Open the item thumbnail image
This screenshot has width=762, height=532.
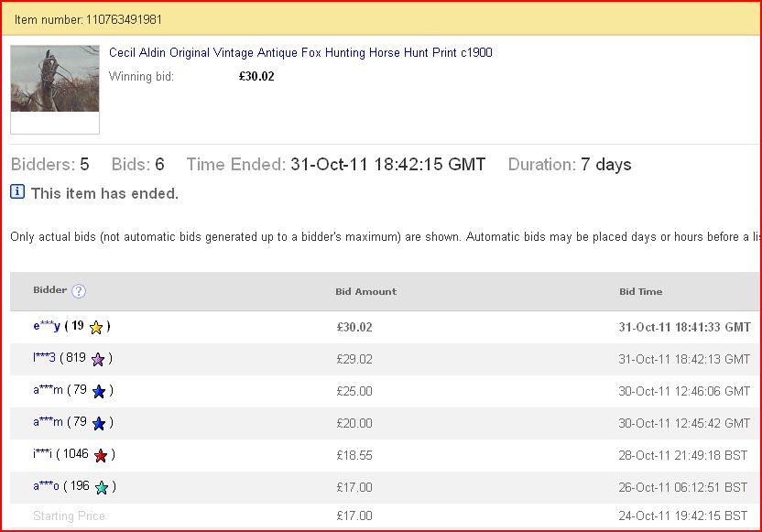(55, 79)
